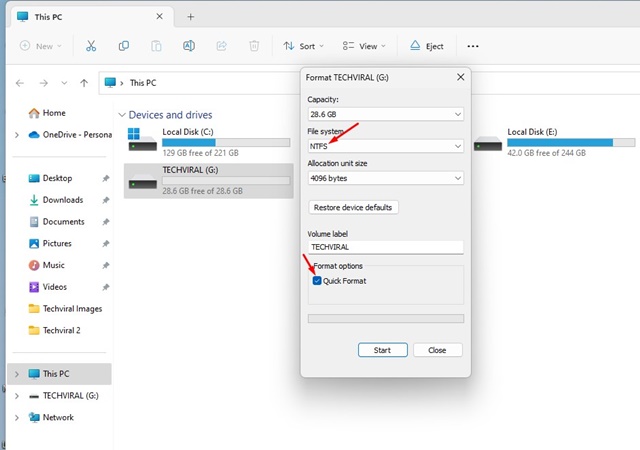This screenshot has height=450, width=640.
Task: Click the Volume label text field
Action: [385, 247]
